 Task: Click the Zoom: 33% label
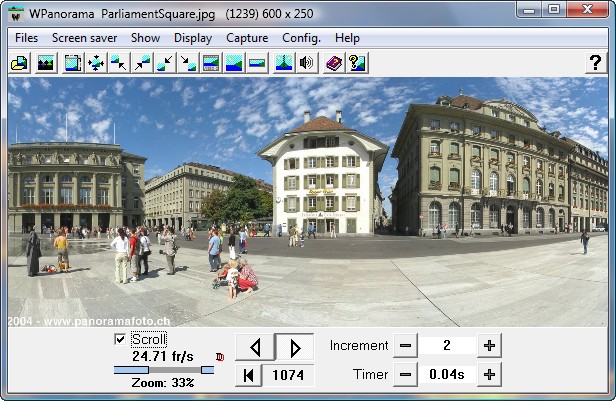pos(163,383)
